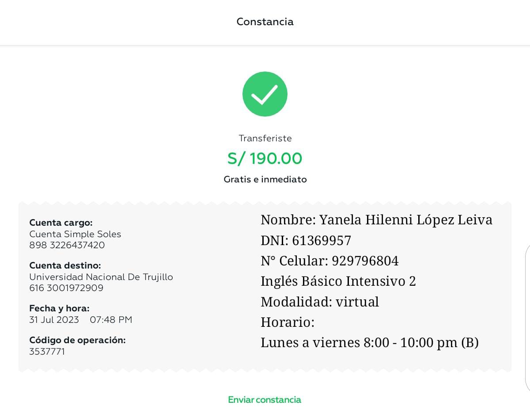Click the Constancia header title

click(x=265, y=22)
